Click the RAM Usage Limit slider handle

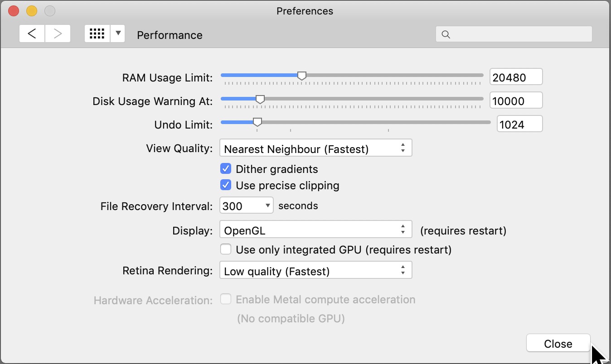[302, 76]
